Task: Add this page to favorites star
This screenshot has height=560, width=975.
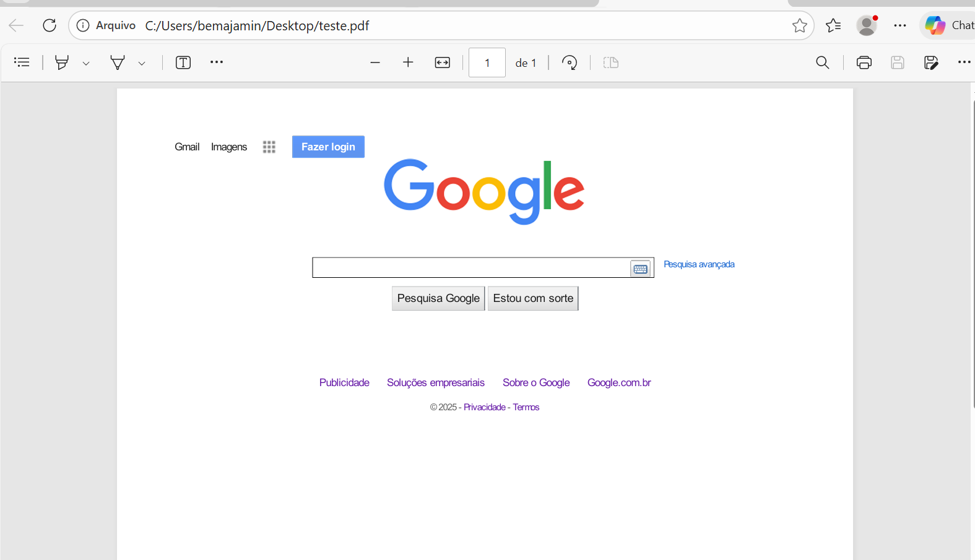Action: coord(799,25)
